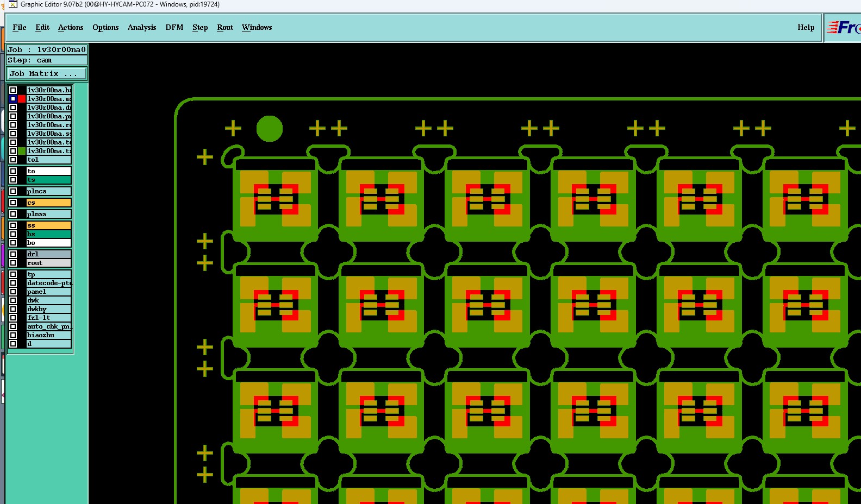Click the Job Matrix ... button
Screen dimensions: 861x504
coord(47,74)
